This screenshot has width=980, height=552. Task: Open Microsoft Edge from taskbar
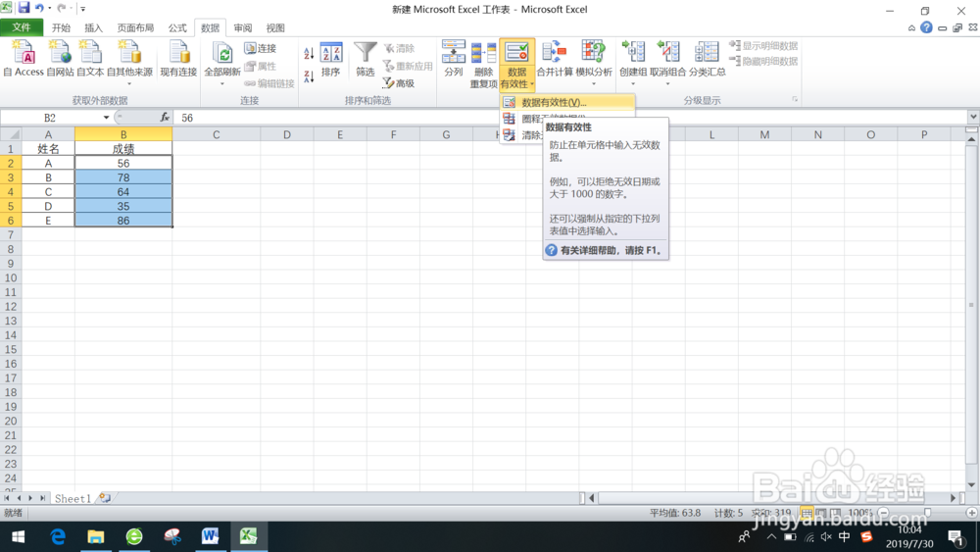click(58, 536)
